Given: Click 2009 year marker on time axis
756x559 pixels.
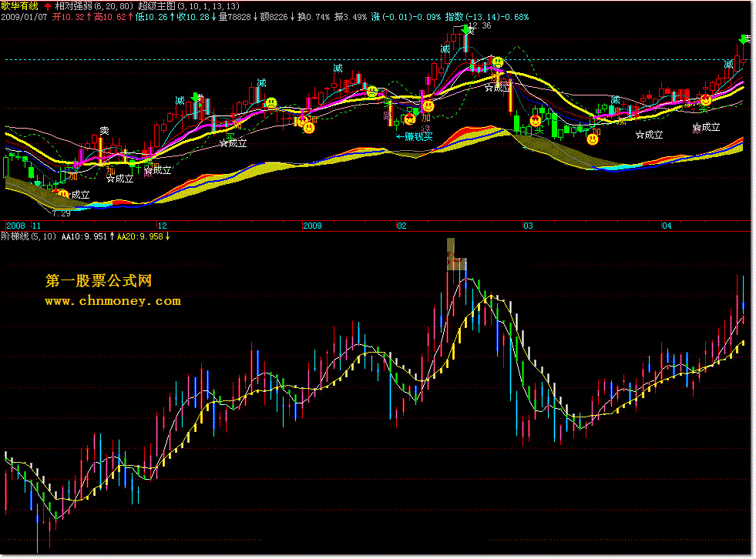Looking at the screenshot, I should [312, 226].
